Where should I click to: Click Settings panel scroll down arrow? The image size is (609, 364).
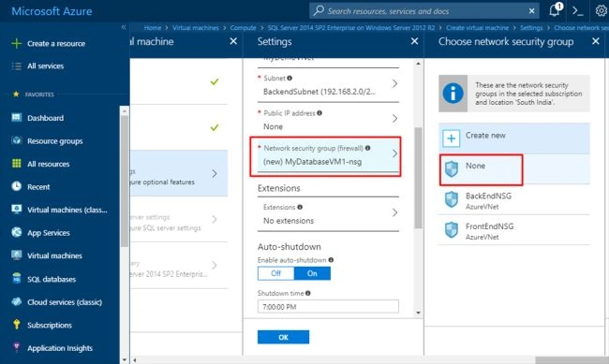418,313
